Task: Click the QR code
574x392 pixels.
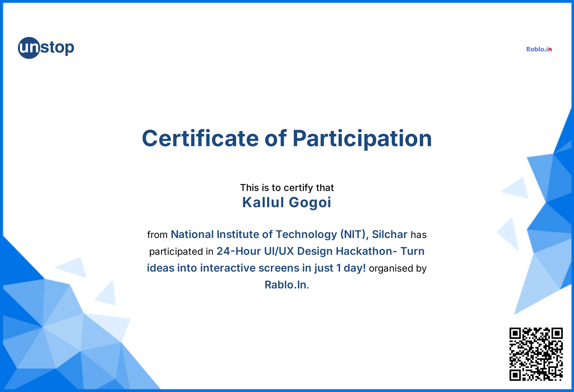Action: point(536,354)
